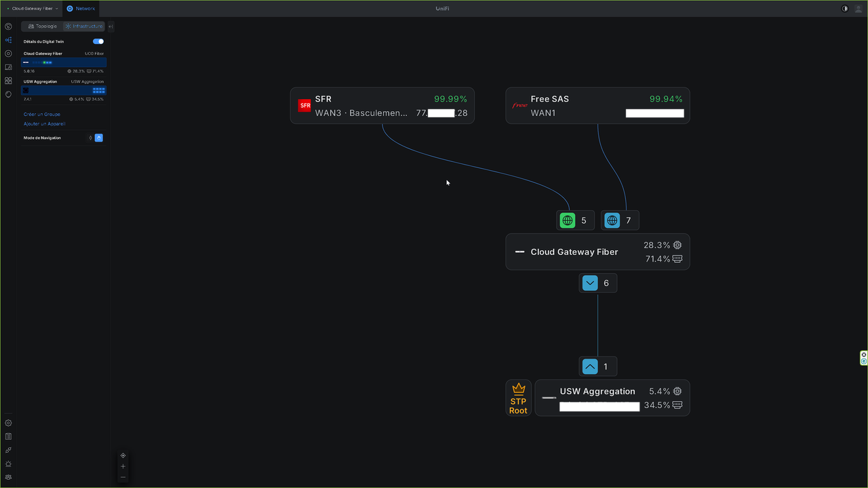Click Cloud Gateway Fiber port strip in panel

pyautogui.click(x=64, y=62)
